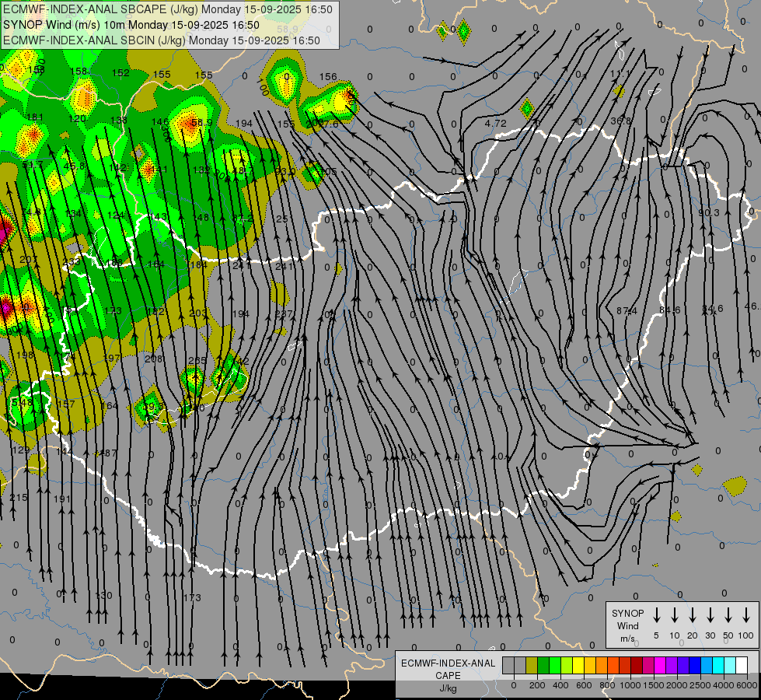This screenshot has width=761, height=700.
Task: Click the '90.3' value on the map
Action: [709, 213]
